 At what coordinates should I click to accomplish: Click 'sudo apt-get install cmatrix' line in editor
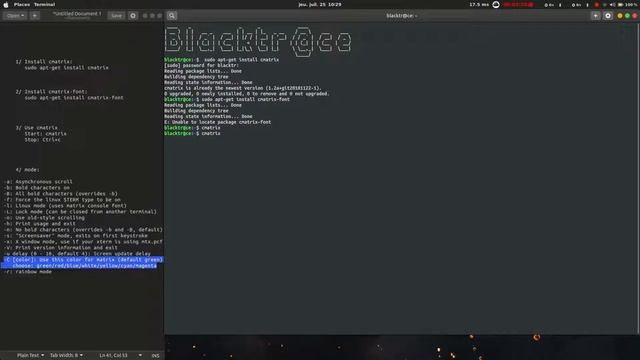(66, 68)
